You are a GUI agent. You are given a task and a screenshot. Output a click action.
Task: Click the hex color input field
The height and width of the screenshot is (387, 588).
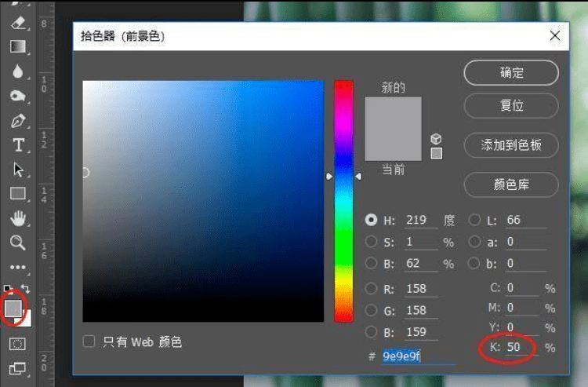pos(417,356)
